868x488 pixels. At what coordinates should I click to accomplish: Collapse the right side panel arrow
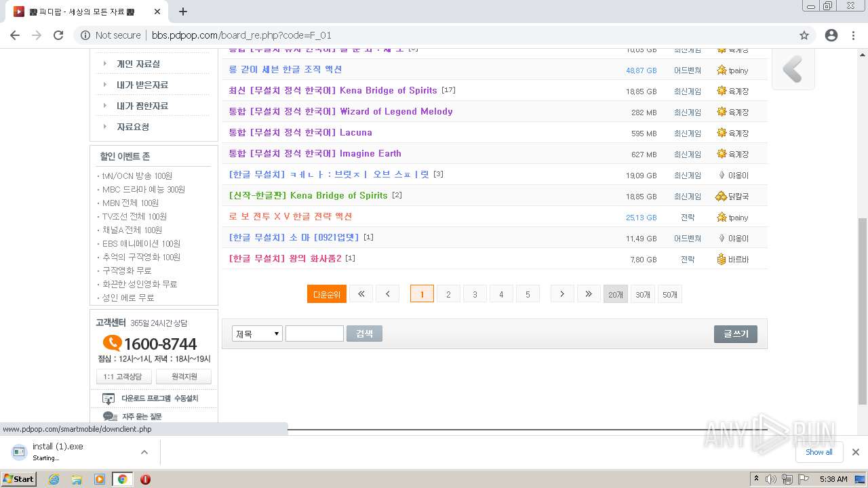click(793, 69)
